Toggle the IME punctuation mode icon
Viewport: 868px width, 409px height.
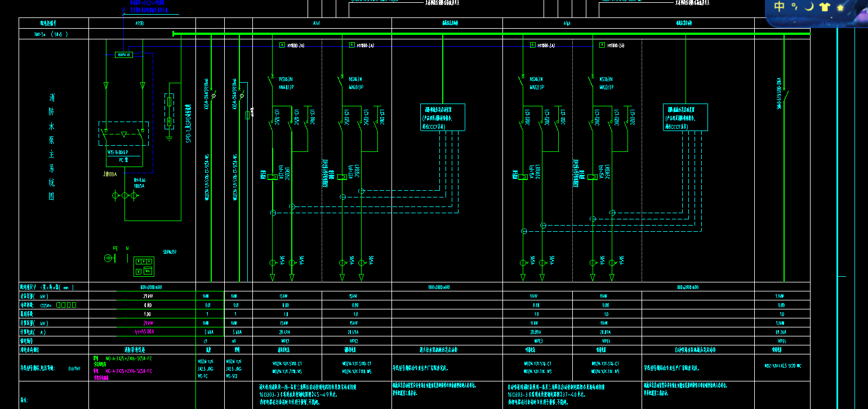click(794, 7)
